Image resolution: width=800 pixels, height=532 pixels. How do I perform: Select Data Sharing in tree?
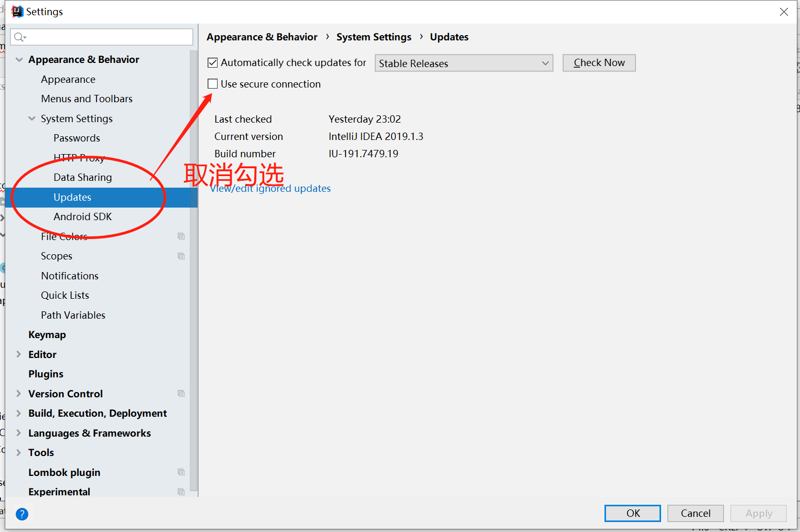tap(83, 178)
